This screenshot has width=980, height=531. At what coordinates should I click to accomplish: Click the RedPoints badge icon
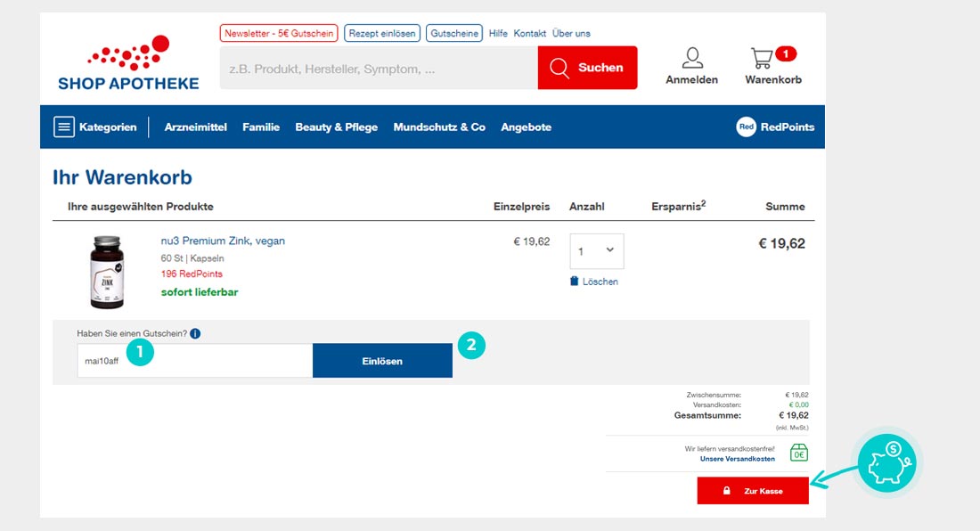coord(747,127)
